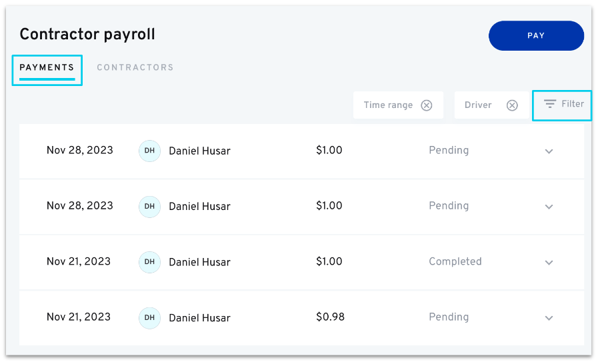The height and width of the screenshot is (364, 598).
Task: Click the Contractor payroll heading
Action: click(87, 35)
